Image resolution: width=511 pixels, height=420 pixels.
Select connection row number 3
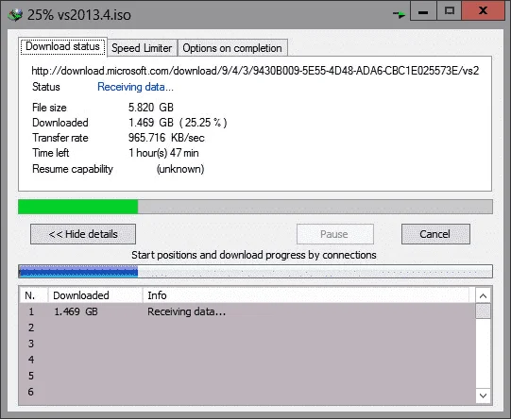coord(247,344)
